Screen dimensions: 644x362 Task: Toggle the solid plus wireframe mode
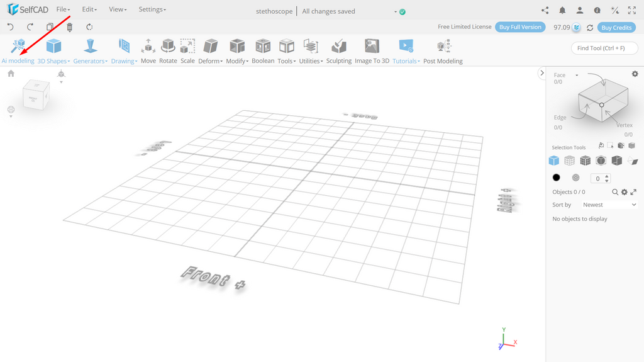tap(586, 161)
